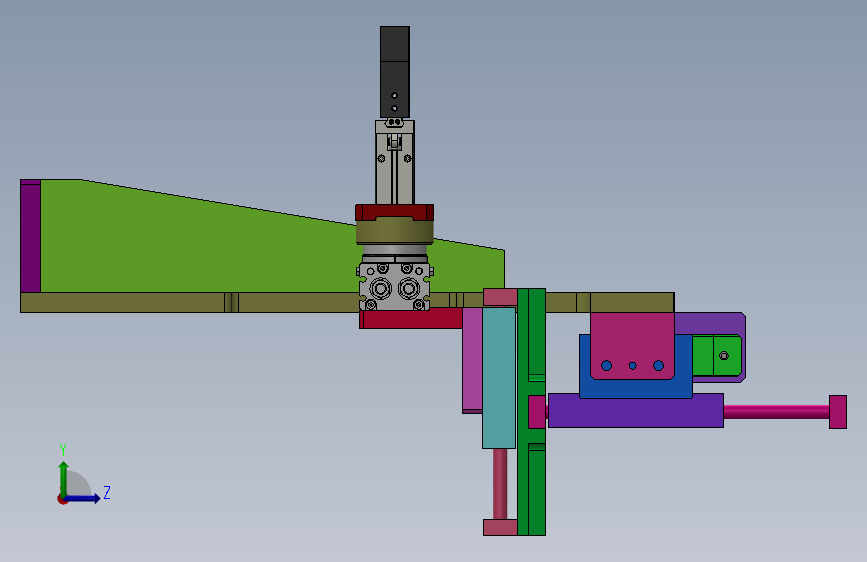Pick the olive cylindrical collar under red flange

pyautogui.click(x=394, y=232)
